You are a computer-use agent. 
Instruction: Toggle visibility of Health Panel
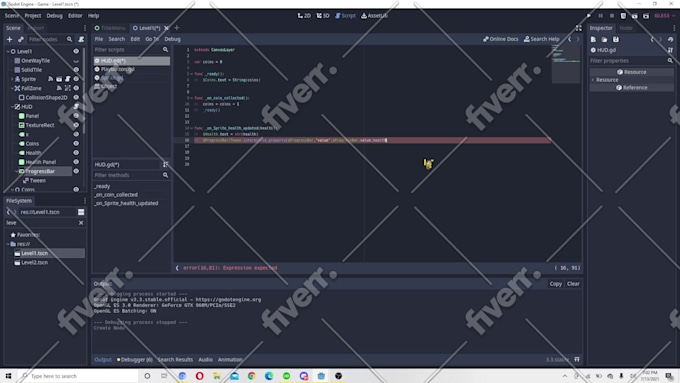pos(76,162)
